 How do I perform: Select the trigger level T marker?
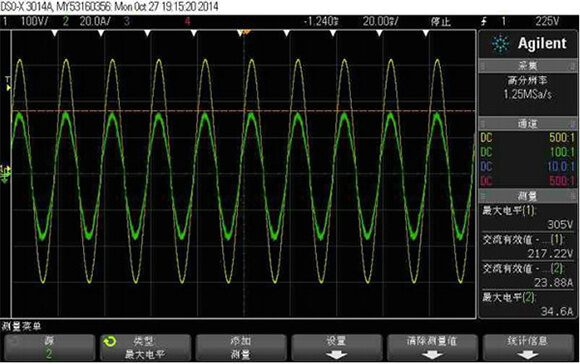pyautogui.click(x=8, y=84)
